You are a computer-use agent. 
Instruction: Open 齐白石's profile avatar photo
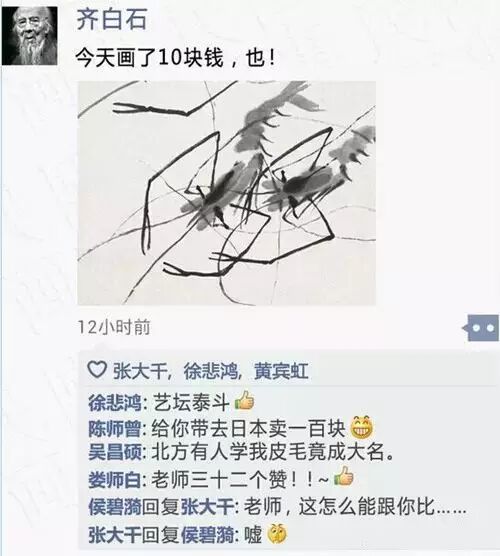coord(30,36)
